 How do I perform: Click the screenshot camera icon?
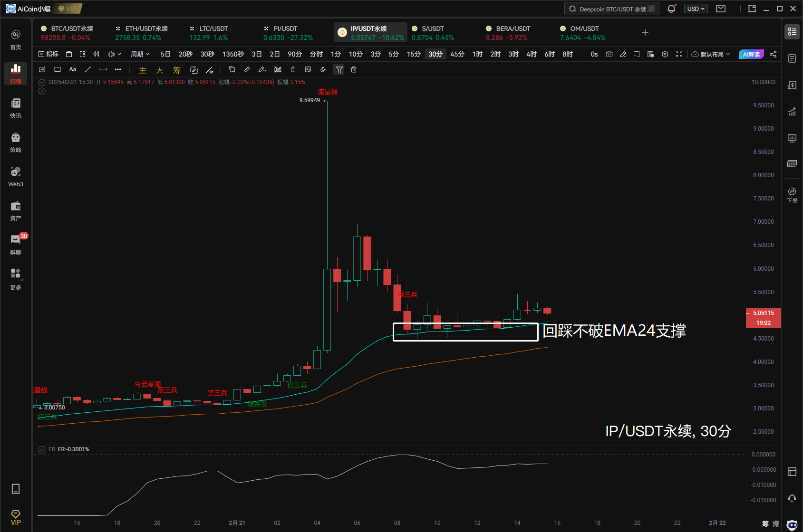(x=609, y=54)
